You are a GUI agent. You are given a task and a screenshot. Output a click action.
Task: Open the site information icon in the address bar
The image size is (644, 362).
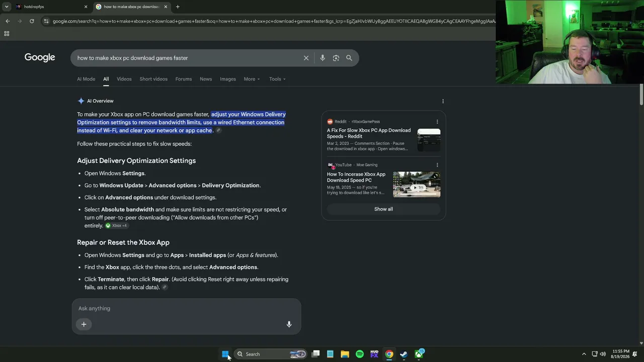pos(46,21)
